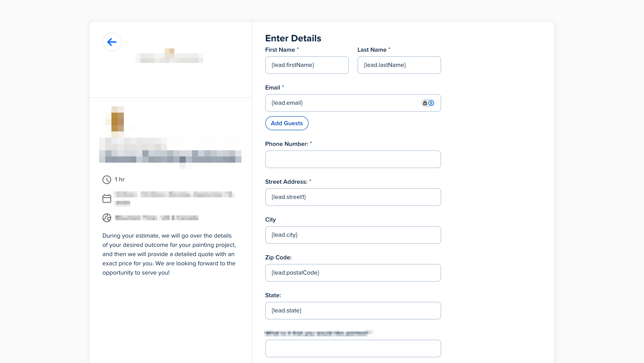Viewport: 644px width, 363px height.
Task: Click the Add Guests button
Action: (286, 123)
